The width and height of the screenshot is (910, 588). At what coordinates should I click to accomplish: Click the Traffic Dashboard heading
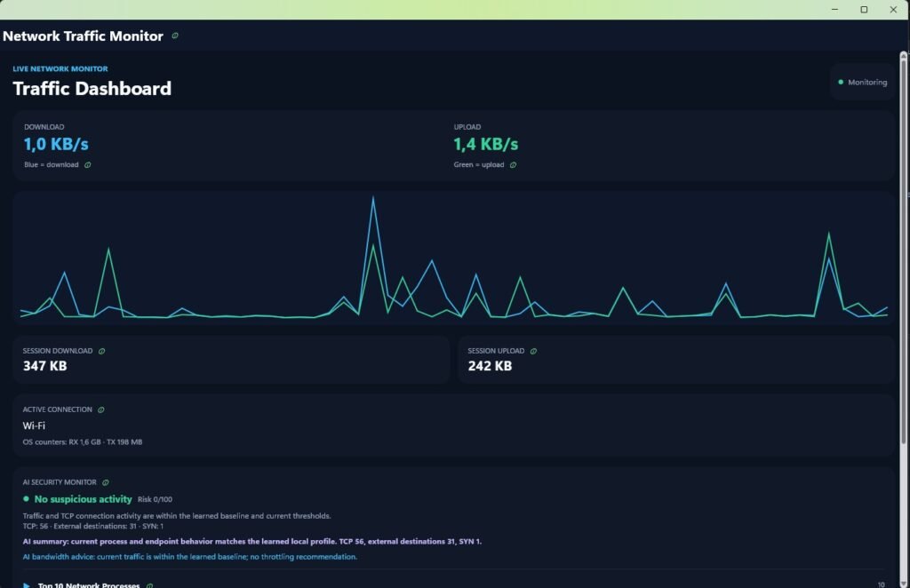(x=92, y=89)
